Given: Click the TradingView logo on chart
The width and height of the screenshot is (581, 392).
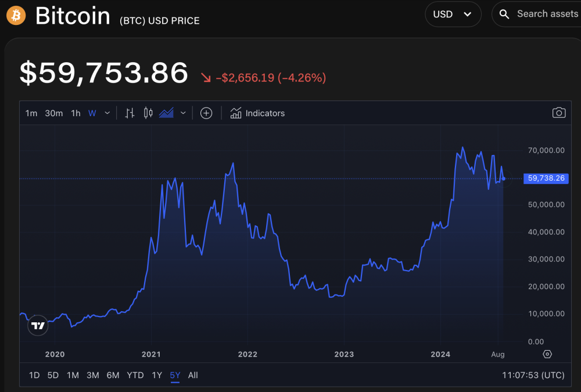Looking at the screenshot, I should [x=38, y=326].
